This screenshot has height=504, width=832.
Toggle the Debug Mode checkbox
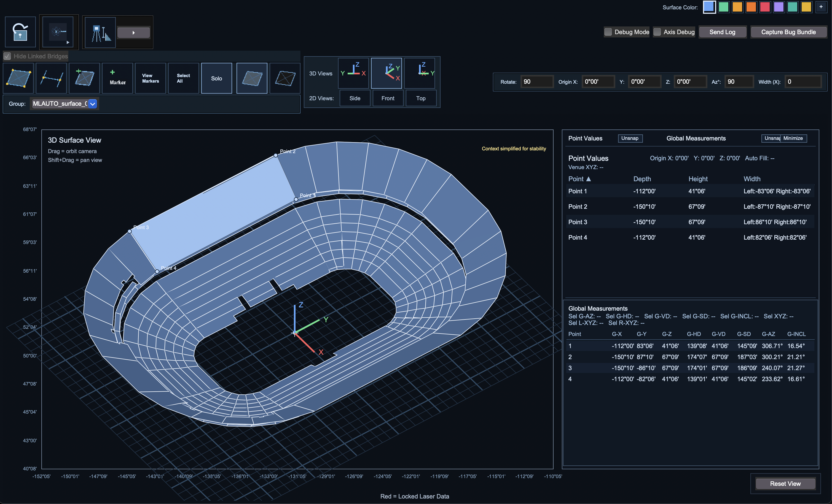pos(608,32)
